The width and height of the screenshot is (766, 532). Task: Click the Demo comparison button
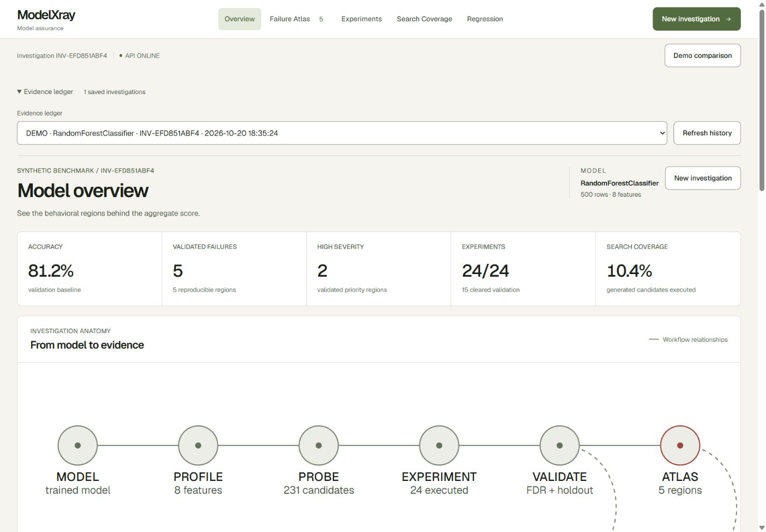(703, 55)
